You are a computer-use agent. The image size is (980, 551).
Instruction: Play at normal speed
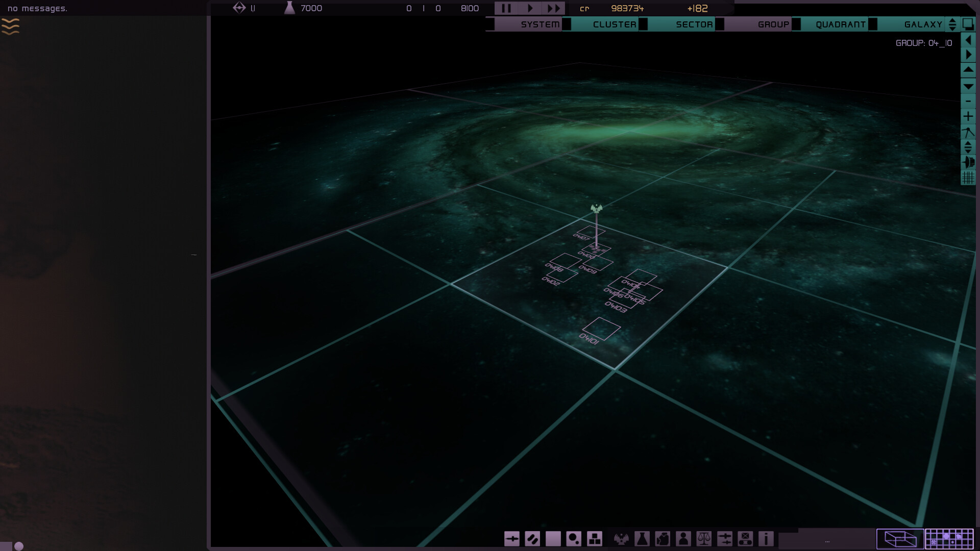(x=530, y=8)
